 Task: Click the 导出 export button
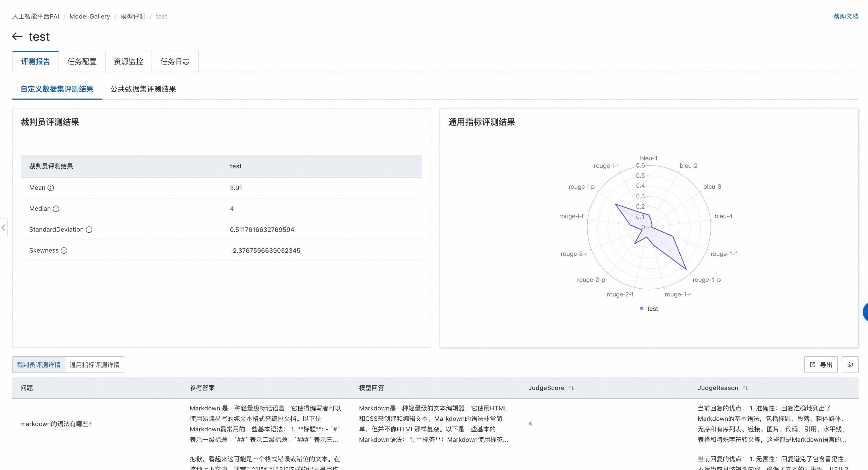point(821,365)
